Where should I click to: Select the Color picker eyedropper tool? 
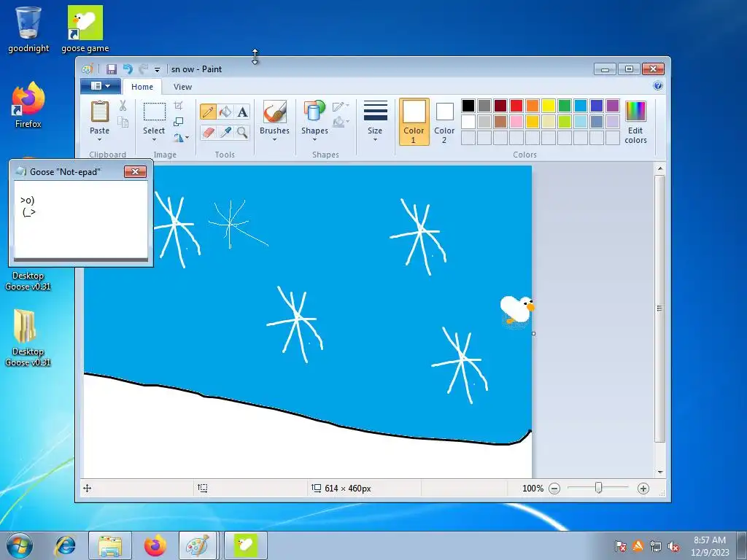tap(225, 132)
